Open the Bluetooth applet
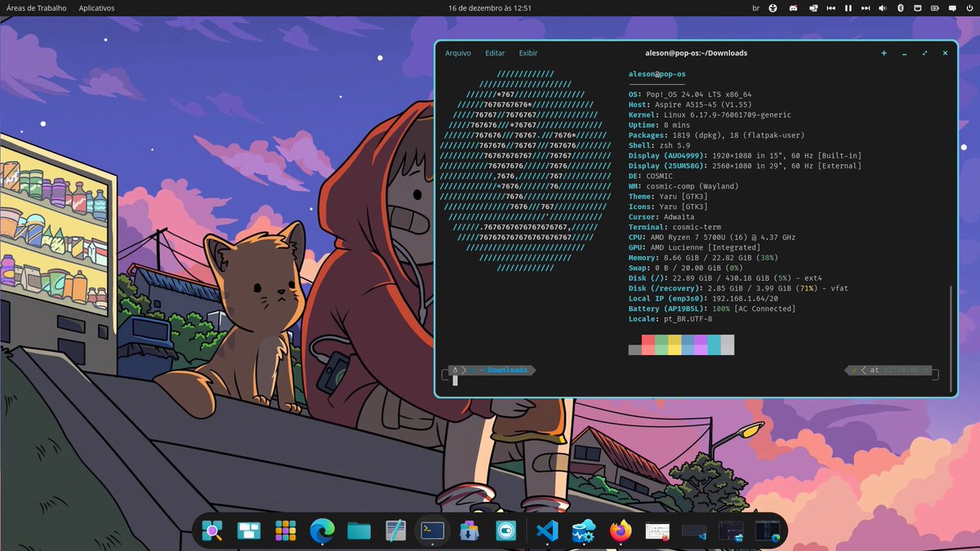Screen dimensions: 980x551 coord(900,7)
